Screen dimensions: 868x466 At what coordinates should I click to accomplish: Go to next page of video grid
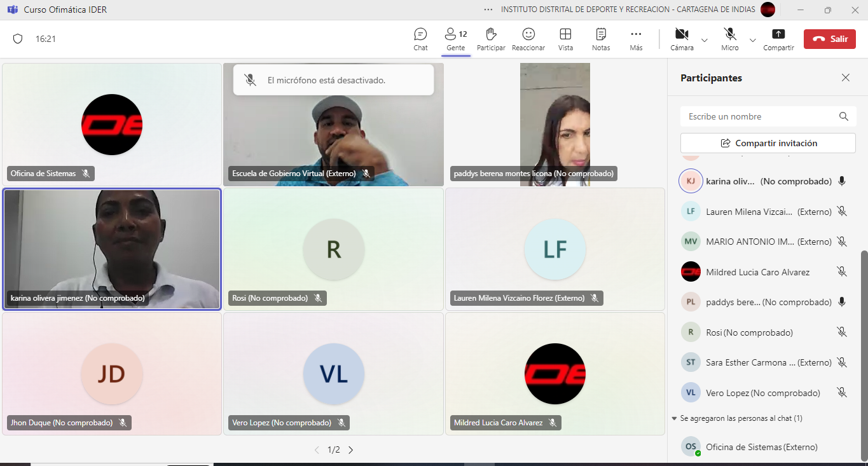[x=350, y=450]
